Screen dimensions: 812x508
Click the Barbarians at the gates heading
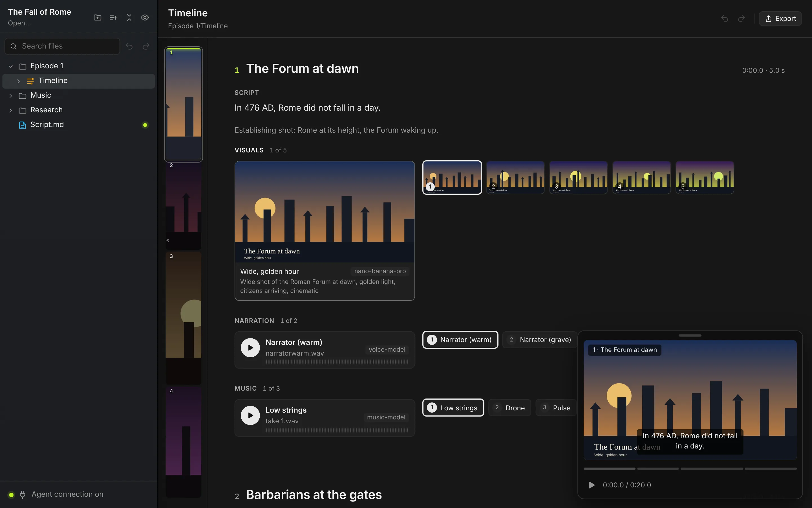click(x=314, y=494)
